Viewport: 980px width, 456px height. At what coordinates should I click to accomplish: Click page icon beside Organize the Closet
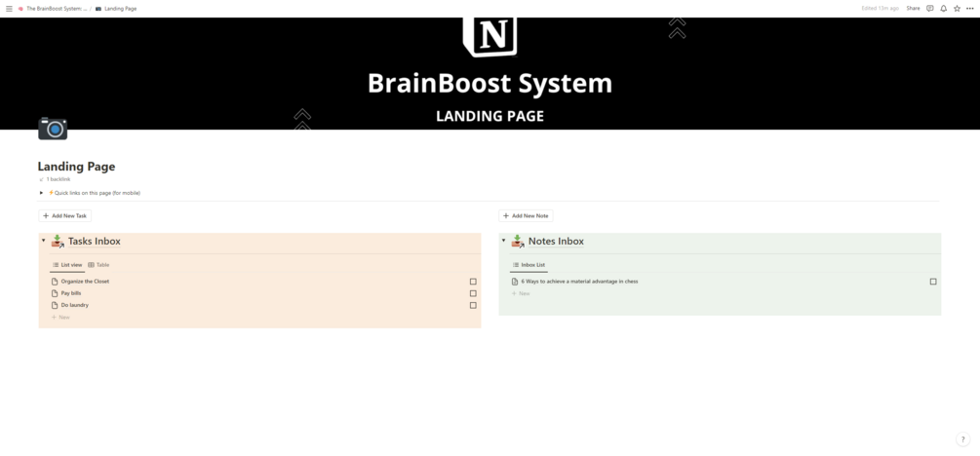(x=55, y=282)
